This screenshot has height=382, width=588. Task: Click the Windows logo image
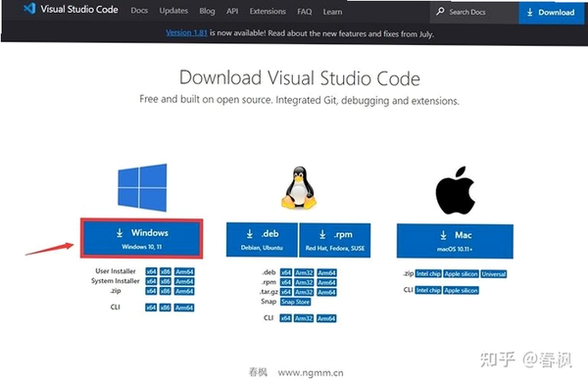(142, 187)
